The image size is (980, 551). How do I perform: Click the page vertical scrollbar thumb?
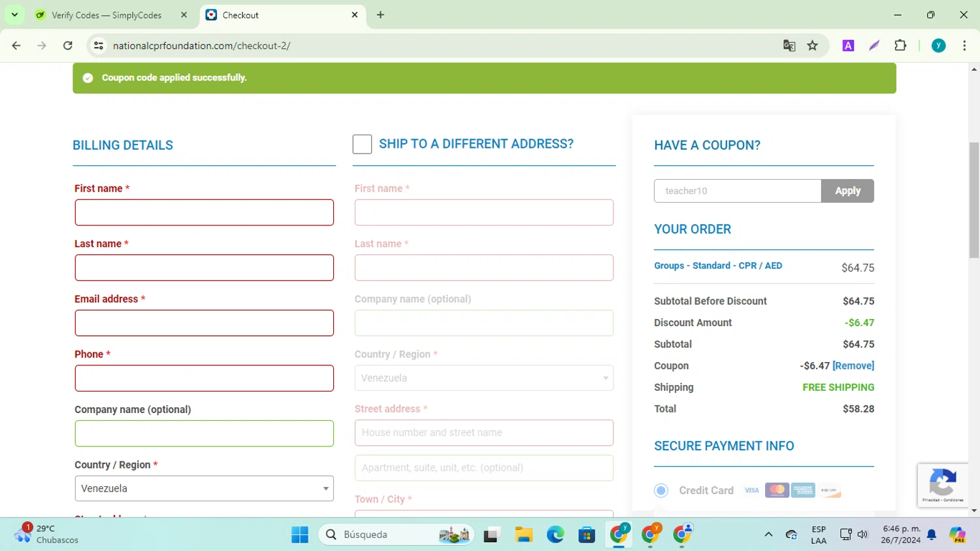pos(974,200)
